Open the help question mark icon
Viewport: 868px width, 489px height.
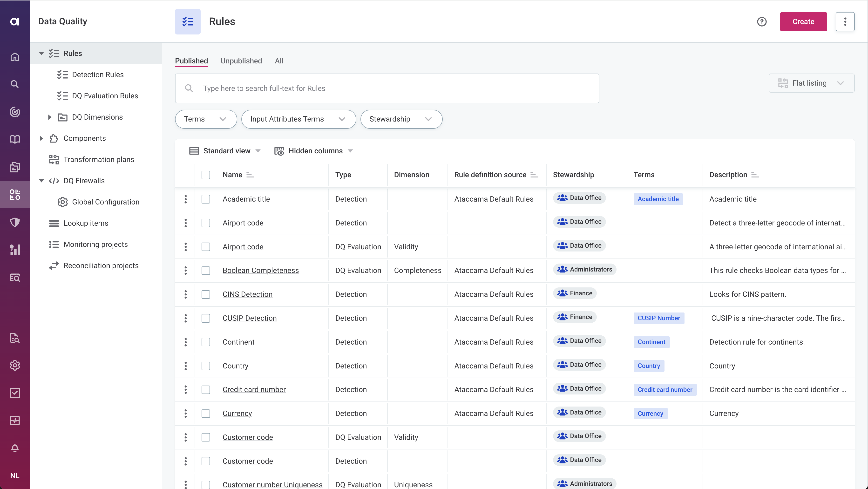click(x=761, y=21)
